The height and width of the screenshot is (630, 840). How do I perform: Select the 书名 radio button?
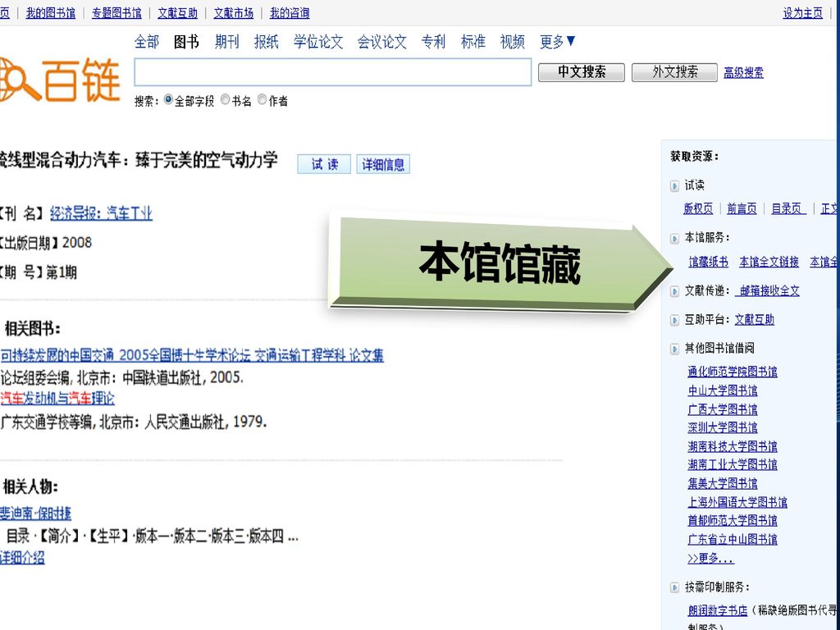point(226,100)
